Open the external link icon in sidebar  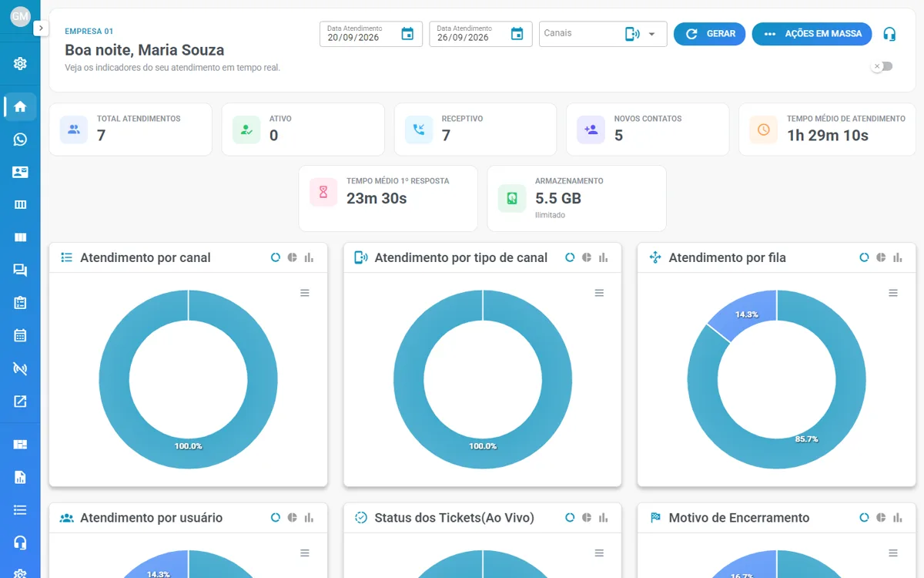point(20,401)
